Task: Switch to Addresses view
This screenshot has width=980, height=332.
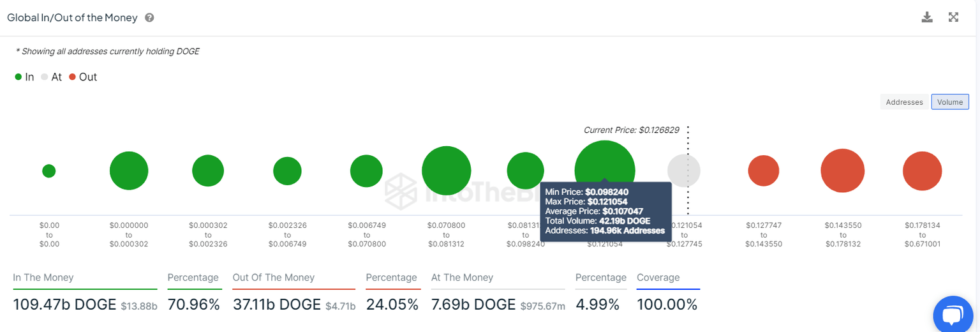Action: [x=904, y=102]
